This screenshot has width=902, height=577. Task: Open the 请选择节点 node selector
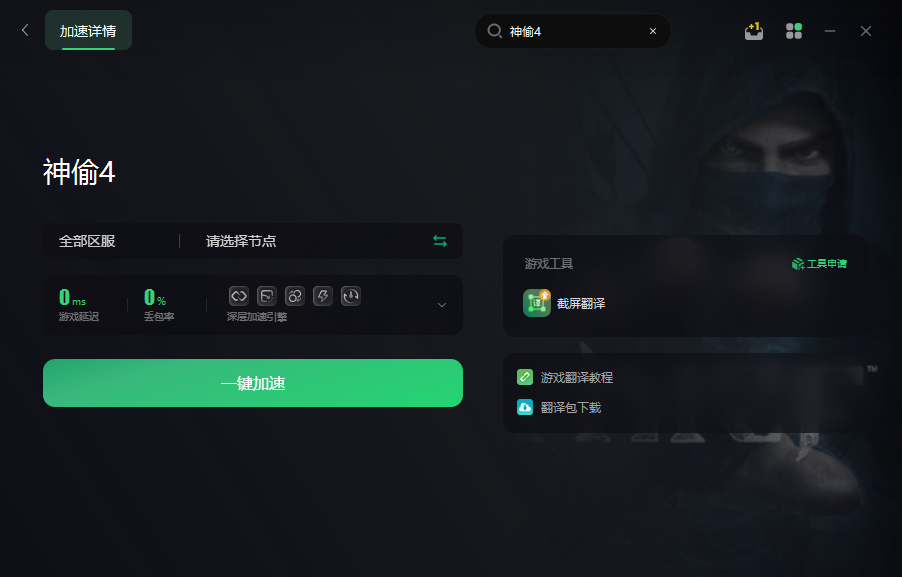coord(241,241)
